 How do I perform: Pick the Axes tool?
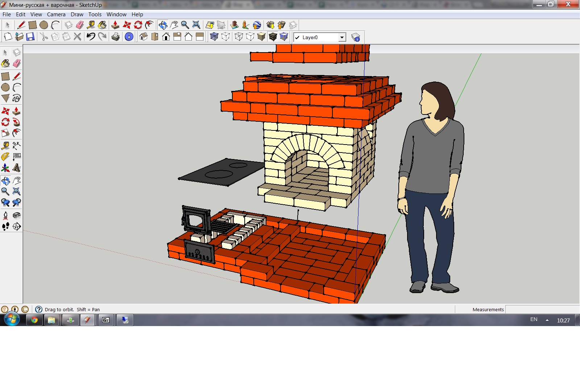click(x=5, y=168)
